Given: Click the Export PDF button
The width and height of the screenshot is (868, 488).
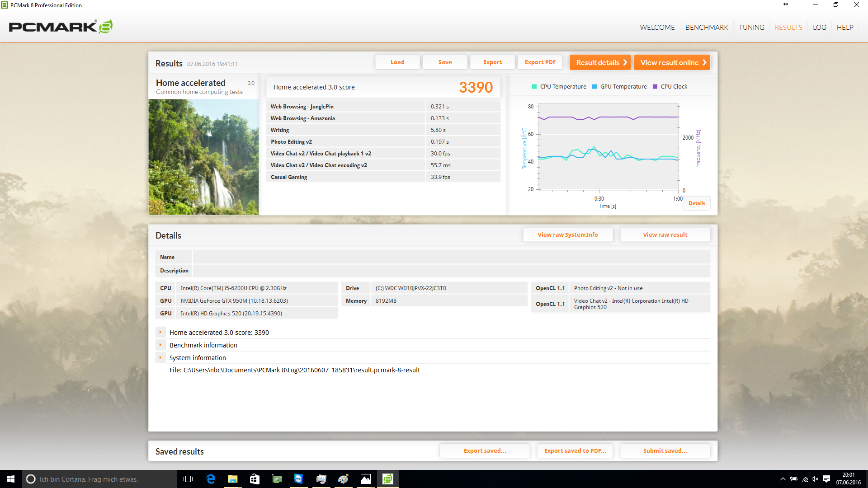Looking at the screenshot, I should point(540,62).
